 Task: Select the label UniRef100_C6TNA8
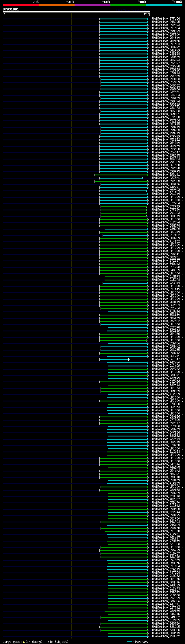coord(166,165)
